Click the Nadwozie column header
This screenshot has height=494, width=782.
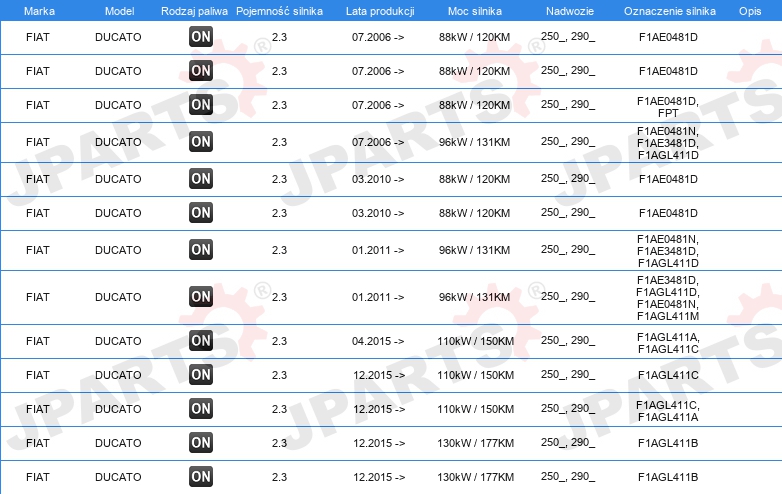(570, 11)
